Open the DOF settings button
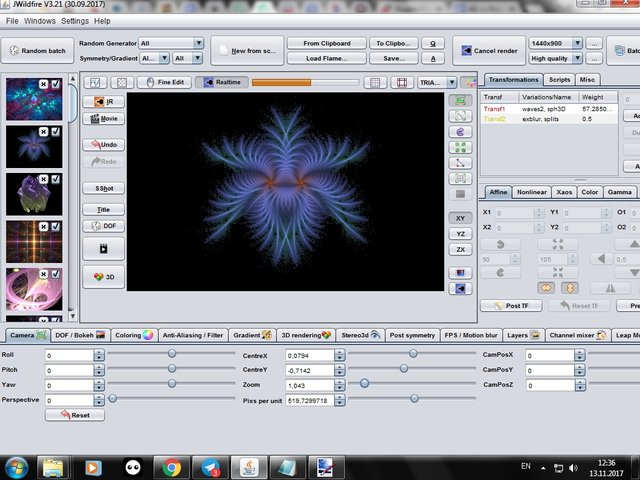Image resolution: width=640 pixels, height=480 pixels. (103, 226)
